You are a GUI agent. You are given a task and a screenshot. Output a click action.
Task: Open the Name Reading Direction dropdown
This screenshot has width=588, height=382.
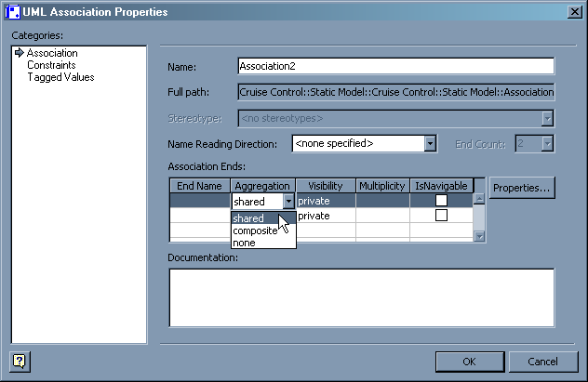[x=430, y=143]
